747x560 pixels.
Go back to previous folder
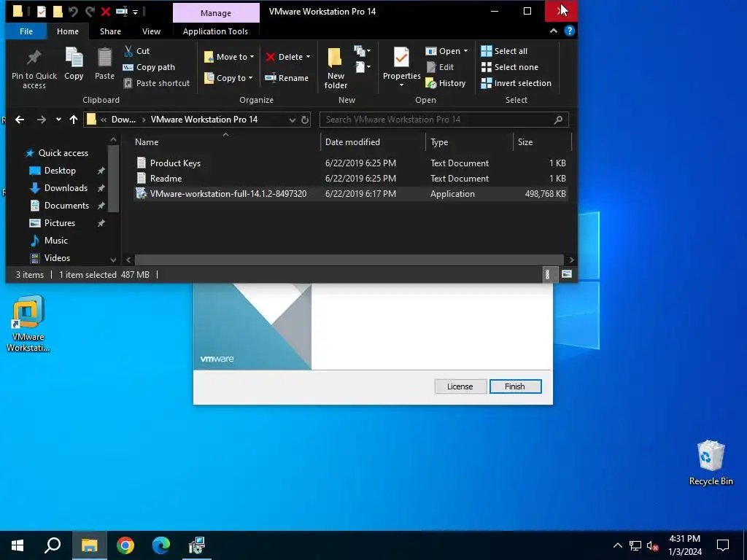20,120
